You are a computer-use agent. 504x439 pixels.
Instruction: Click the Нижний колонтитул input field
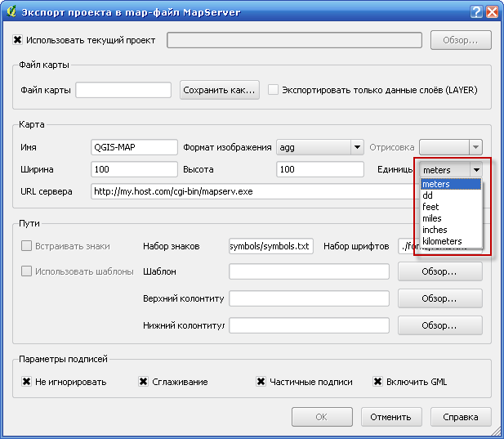point(309,325)
